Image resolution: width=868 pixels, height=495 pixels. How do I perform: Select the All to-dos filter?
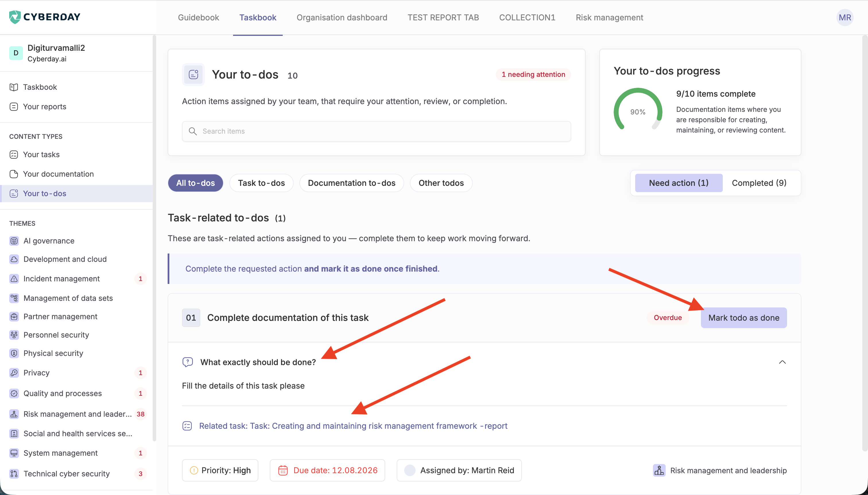[195, 183]
